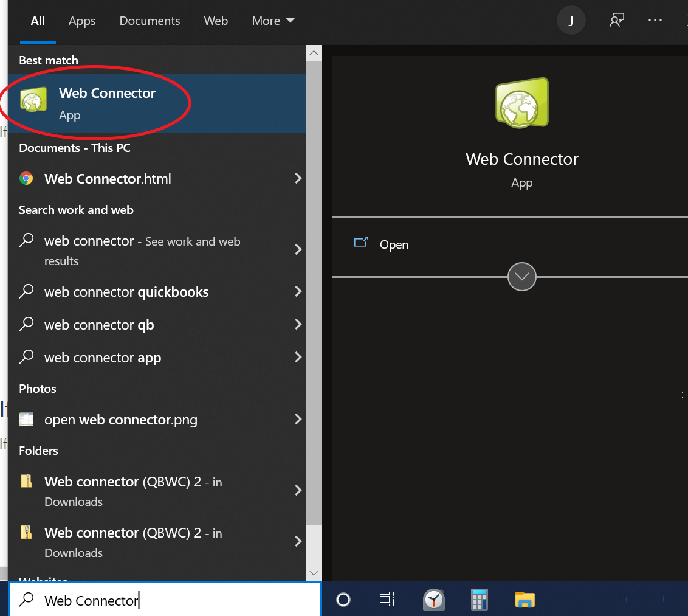Expand app actions with the down chevron
The image size is (688, 616).
coord(521,277)
